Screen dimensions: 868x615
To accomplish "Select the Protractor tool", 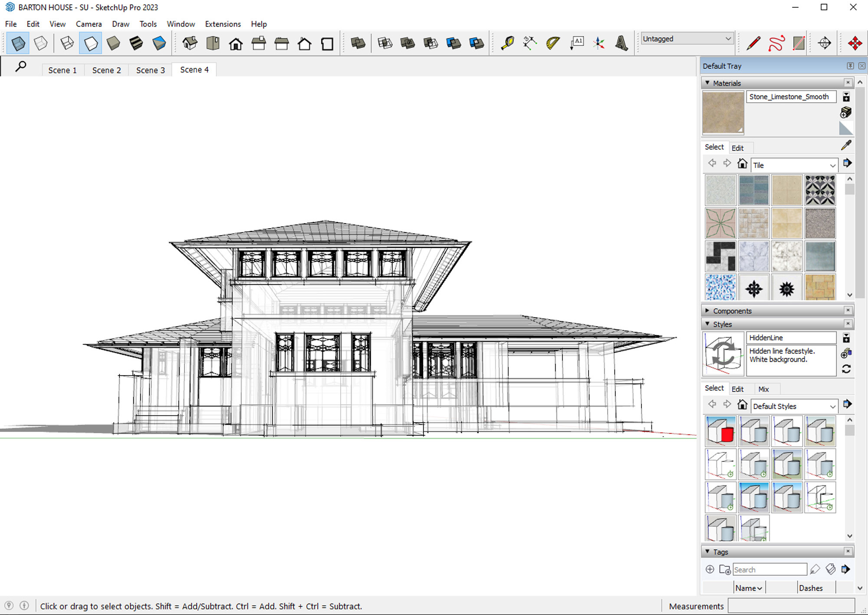I will [553, 43].
